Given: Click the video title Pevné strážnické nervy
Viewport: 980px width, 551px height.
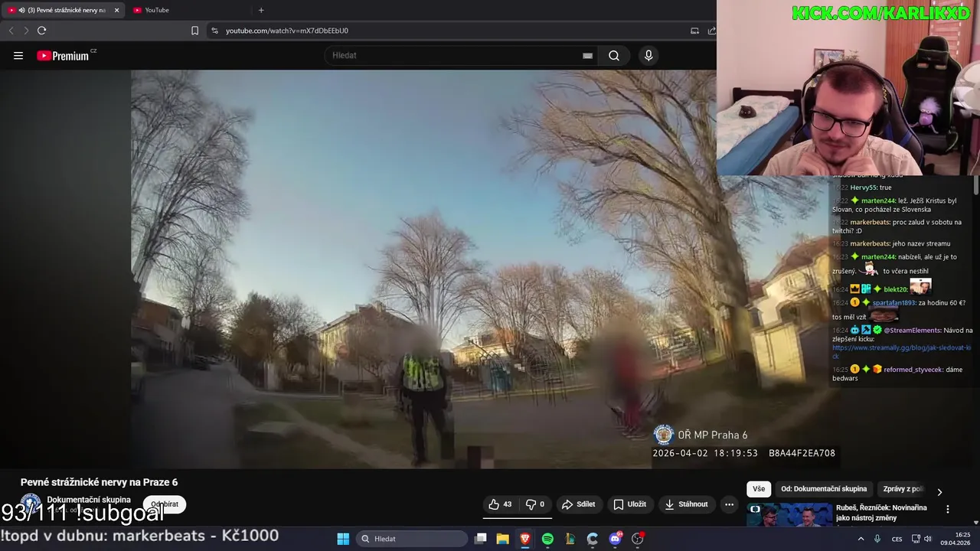Looking at the screenshot, I should pyautogui.click(x=99, y=482).
